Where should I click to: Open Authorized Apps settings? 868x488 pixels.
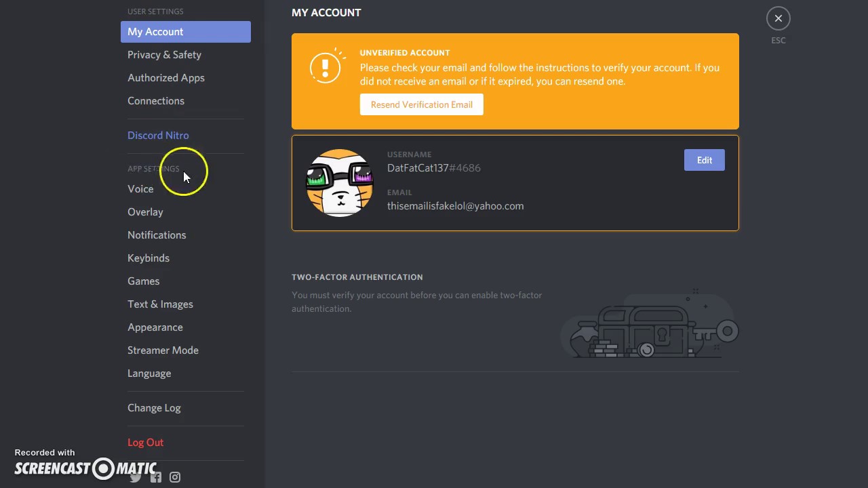pyautogui.click(x=186, y=78)
